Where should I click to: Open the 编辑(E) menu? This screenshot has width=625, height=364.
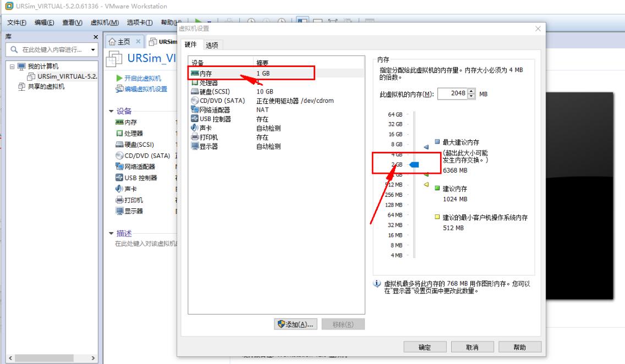[44, 23]
